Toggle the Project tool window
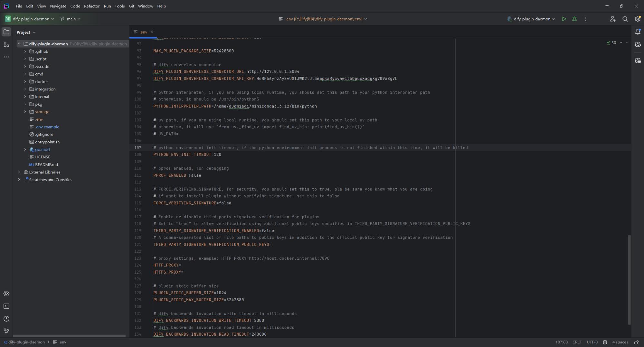Viewport: 644px width, 347px height. pyautogui.click(x=6, y=32)
